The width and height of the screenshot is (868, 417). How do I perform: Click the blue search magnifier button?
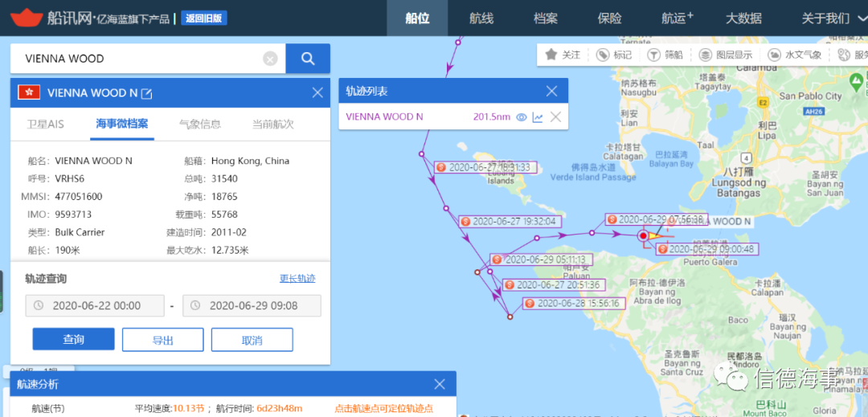click(x=308, y=59)
